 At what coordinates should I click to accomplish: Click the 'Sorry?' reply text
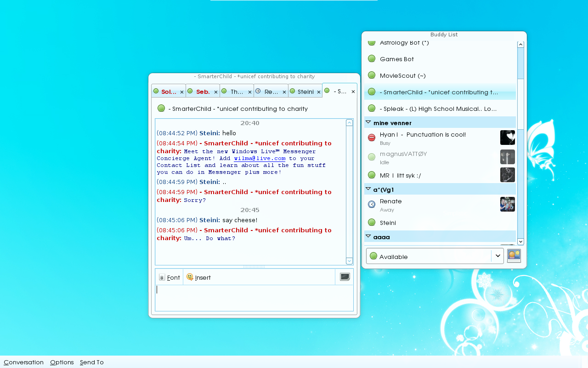point(195,200)
